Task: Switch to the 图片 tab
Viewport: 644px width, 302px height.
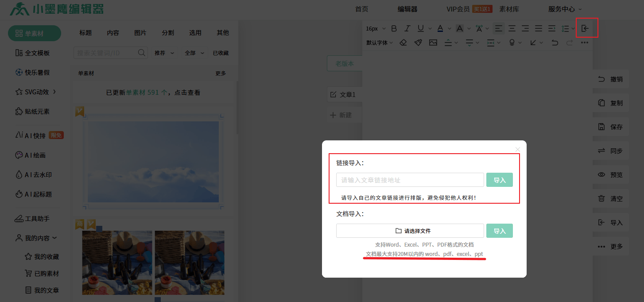Action: (140, 33)
